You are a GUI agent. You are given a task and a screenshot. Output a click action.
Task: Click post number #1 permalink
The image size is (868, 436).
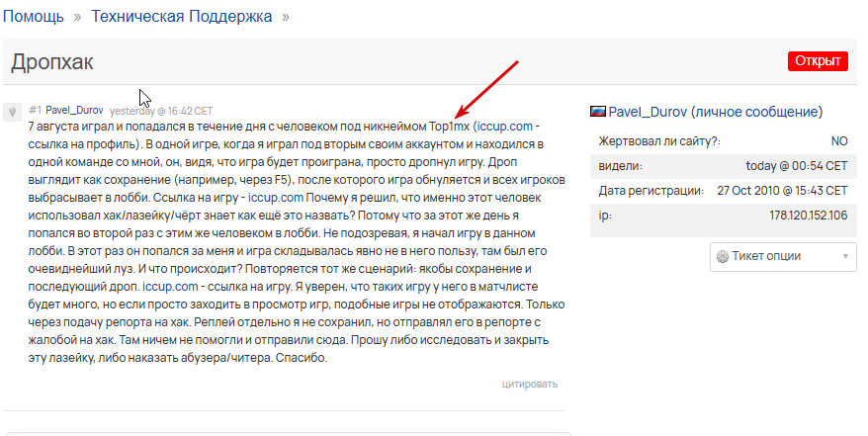click(35, 110)
